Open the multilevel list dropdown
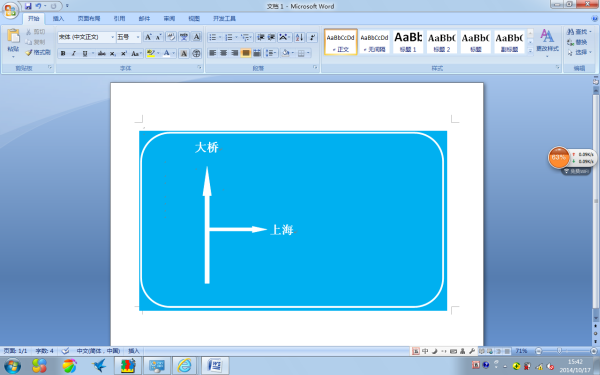This screenshot has height=375, width=600. point(251,37)
